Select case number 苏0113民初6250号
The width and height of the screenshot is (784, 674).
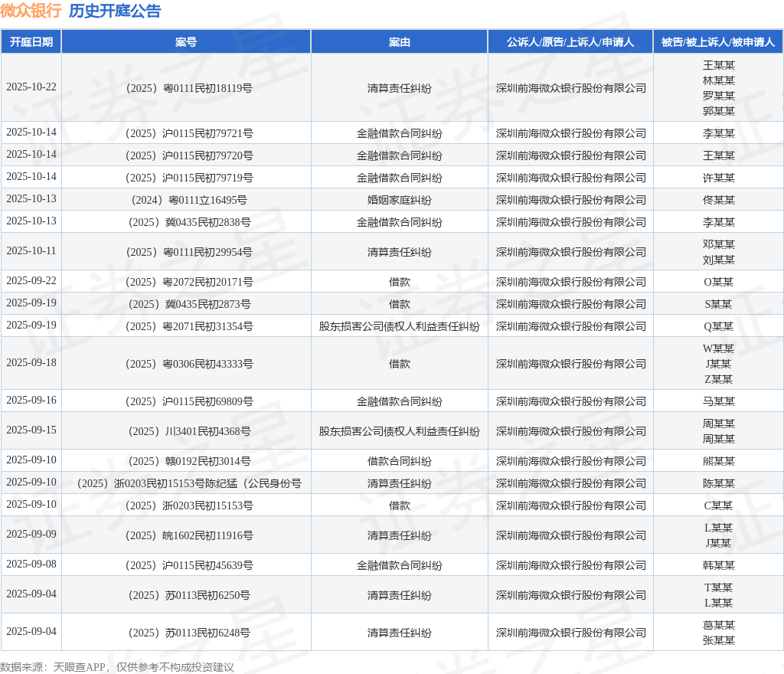189,595
